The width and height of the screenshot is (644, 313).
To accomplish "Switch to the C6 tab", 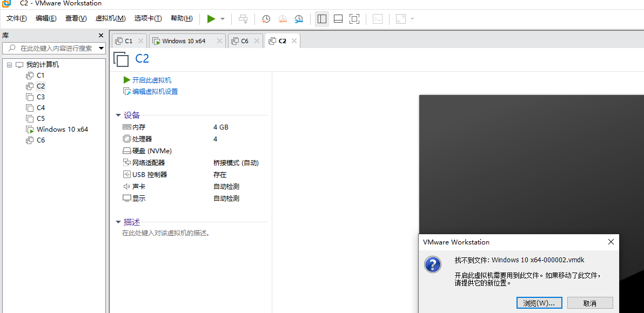I will [245, 41].
